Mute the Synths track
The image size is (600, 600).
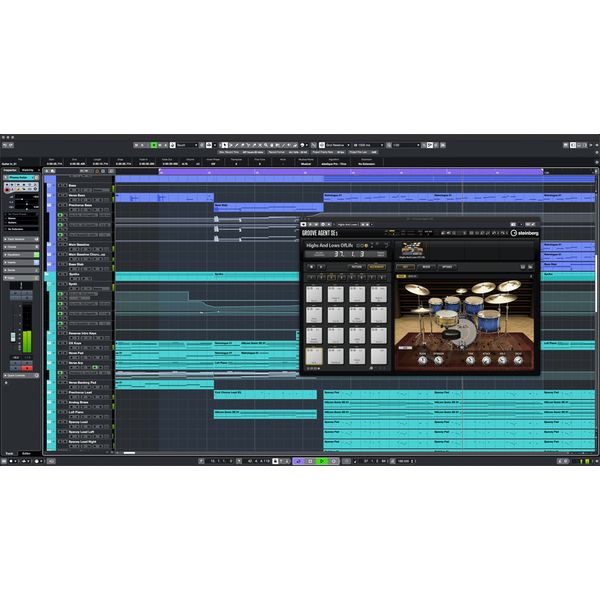[x=60, y=274]
